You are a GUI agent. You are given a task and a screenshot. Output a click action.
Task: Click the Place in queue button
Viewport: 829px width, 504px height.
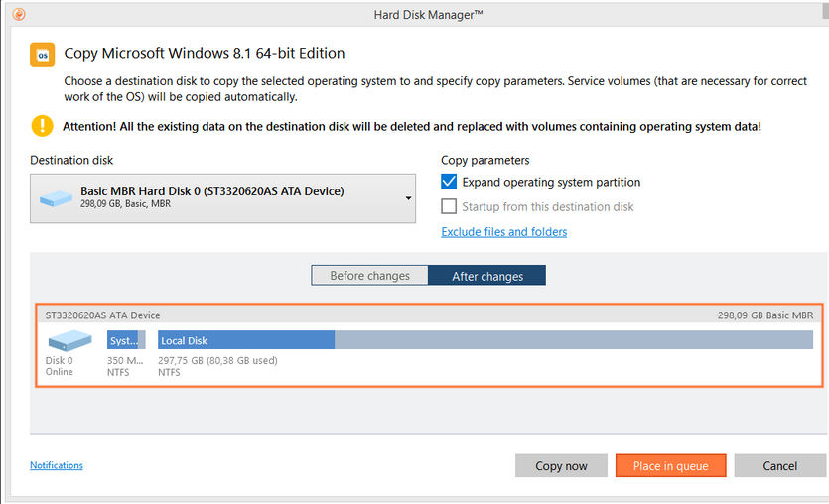click(x=670, y=466)
